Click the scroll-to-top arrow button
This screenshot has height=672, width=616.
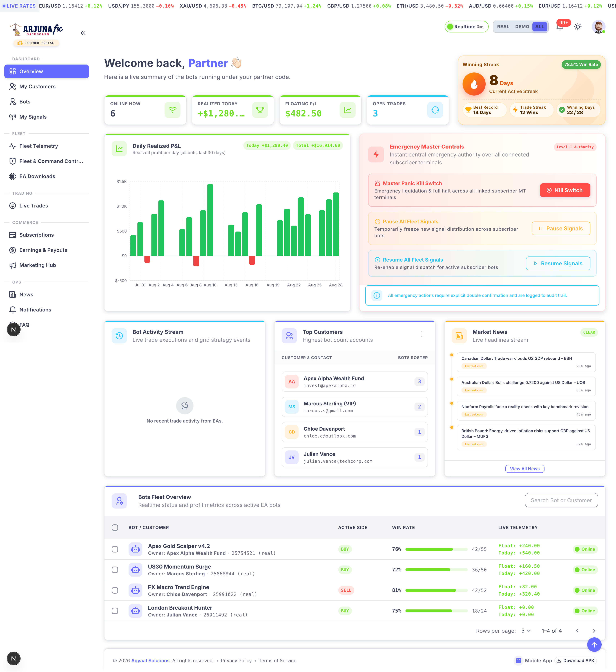pos(594,645)
